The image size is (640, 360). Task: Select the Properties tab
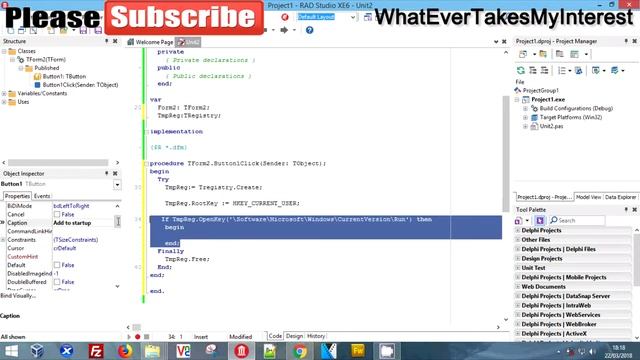pos(17,196)
